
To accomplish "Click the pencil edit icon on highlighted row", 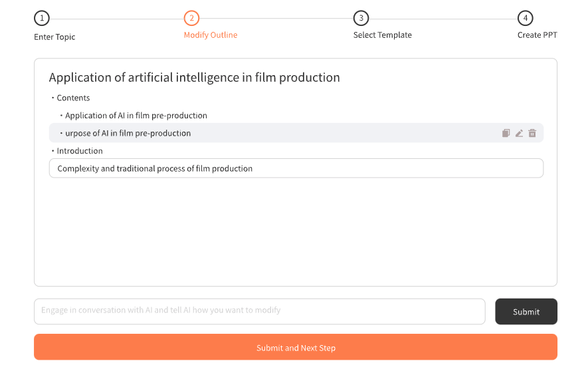I will pos(519,133).
